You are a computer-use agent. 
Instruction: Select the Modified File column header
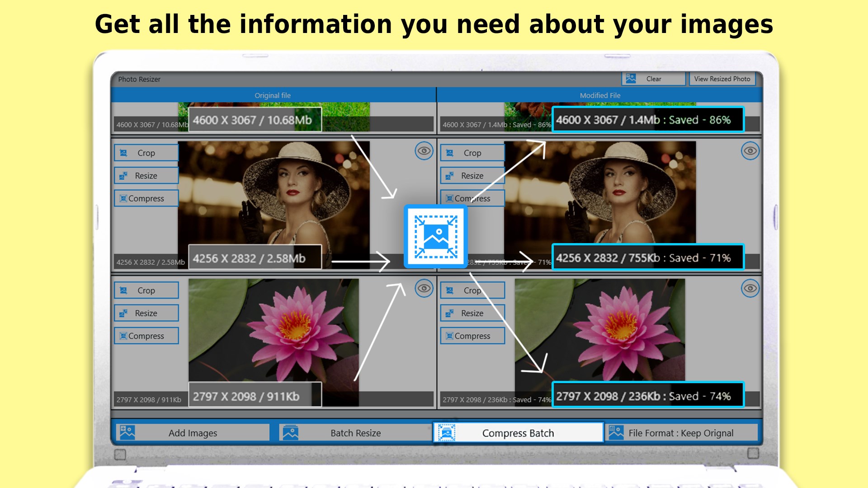click(600, 95)
